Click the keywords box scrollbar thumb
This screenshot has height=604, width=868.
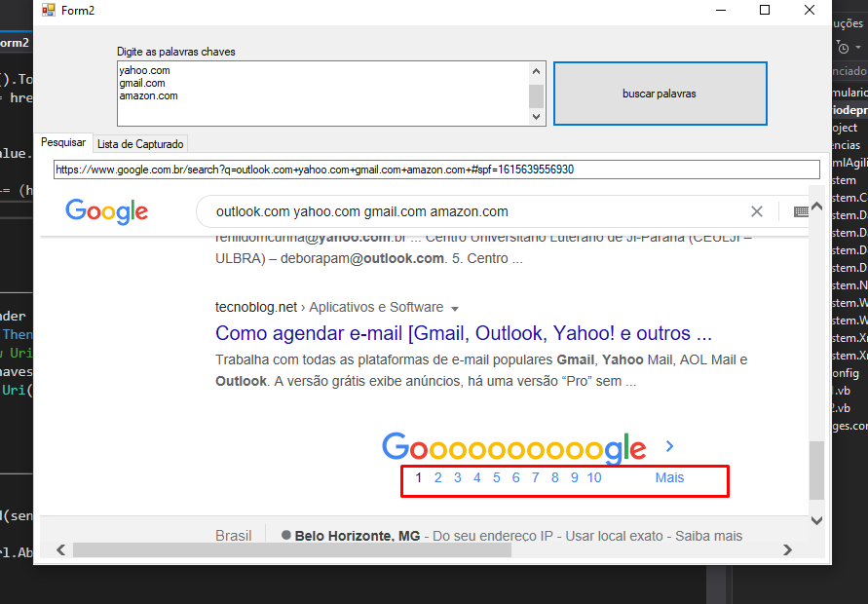536,96
